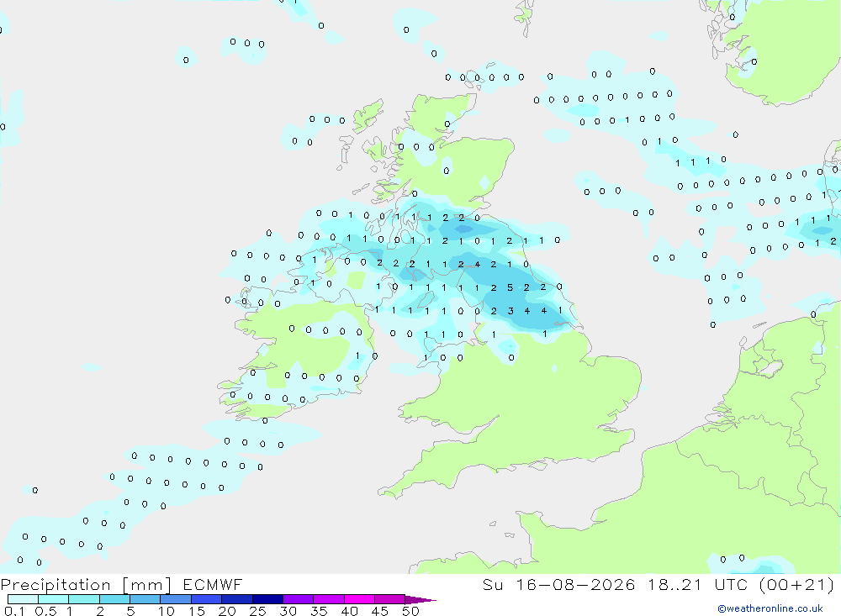Select the 5–10 mm legend color swatch
841x616 pixels.
point(145,599)
